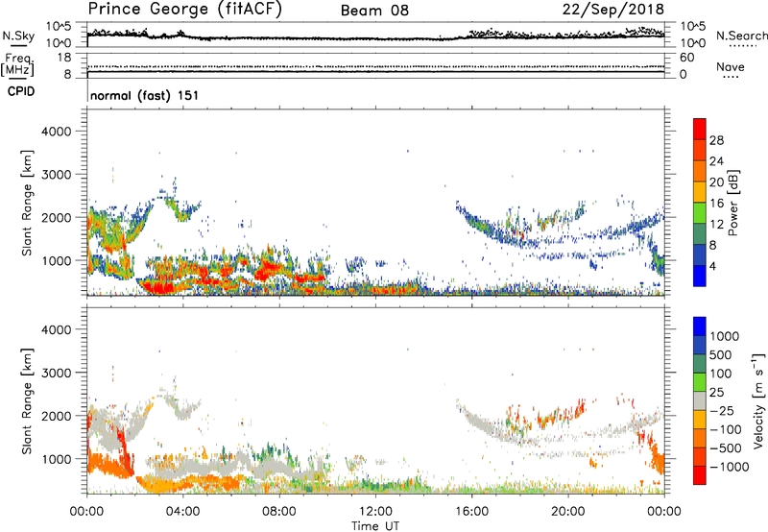768x532 pixels.
Task: Click the "Prince George (fitACF)" plot title
Action: pos(184,9)
